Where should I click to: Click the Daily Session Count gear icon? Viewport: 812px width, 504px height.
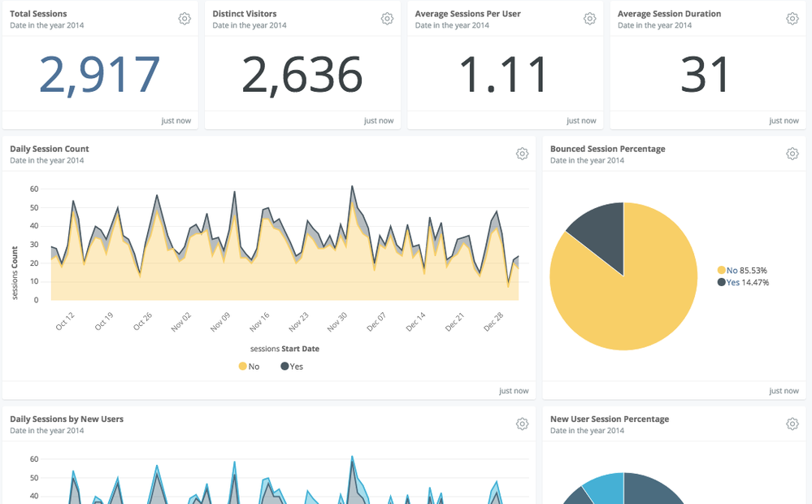[x=522, y=154]
